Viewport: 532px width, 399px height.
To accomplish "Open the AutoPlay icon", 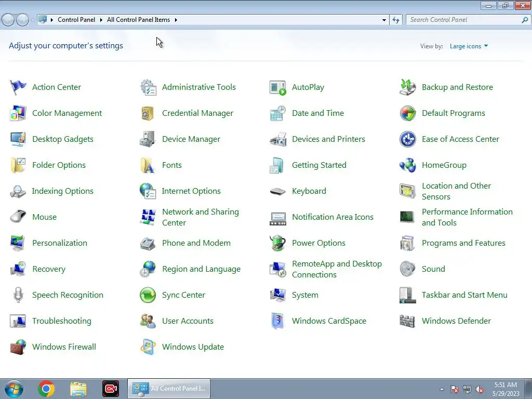I will click(x=278, y=87).
